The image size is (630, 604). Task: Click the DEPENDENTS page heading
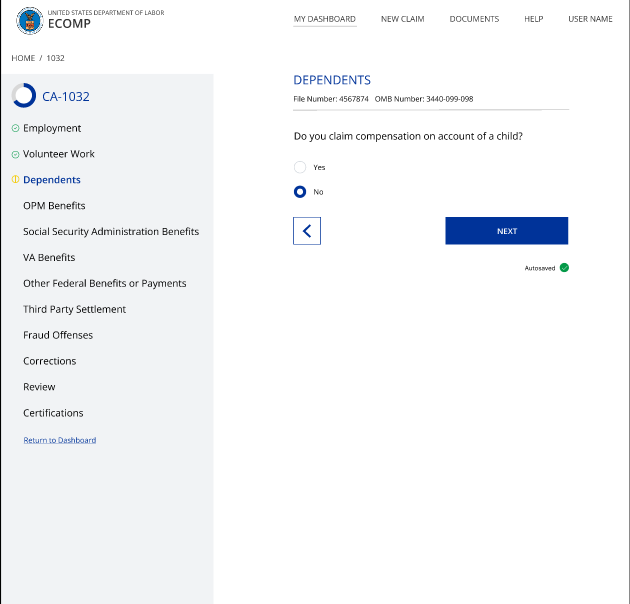pos(332,80)
